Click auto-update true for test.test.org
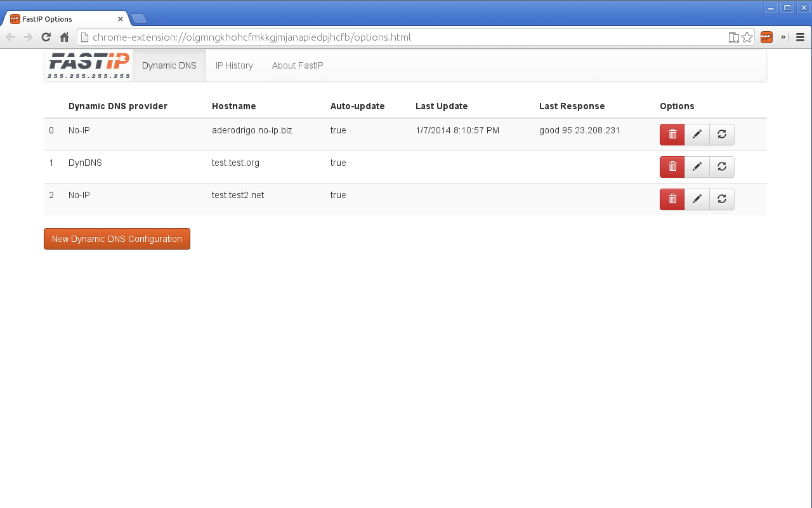812x508 pixels. (338, 163)
